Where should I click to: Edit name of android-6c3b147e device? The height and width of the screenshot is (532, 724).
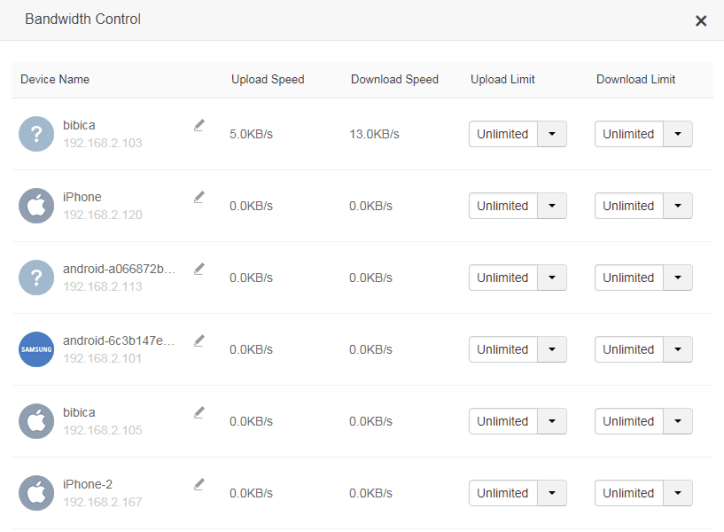(199, 341)
